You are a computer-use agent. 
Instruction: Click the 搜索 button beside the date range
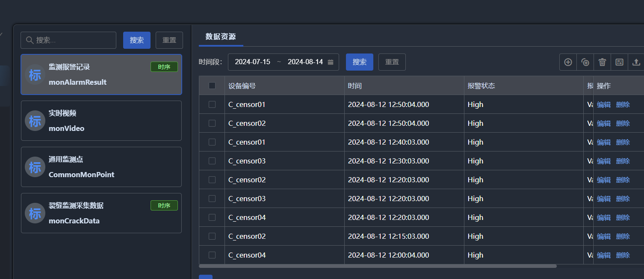(360, 62)
